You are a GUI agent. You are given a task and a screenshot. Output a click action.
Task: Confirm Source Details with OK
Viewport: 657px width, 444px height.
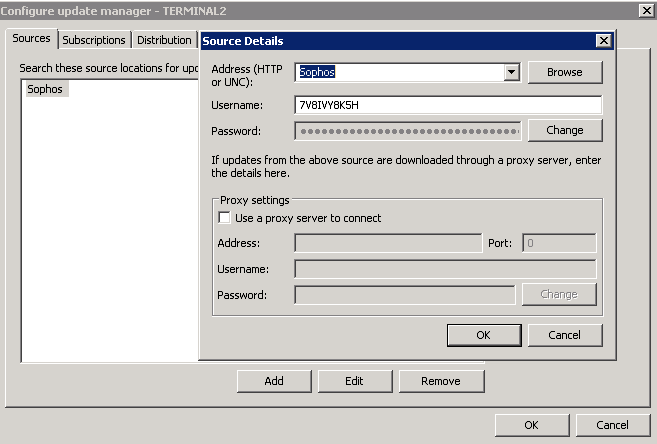click(484, 335)
